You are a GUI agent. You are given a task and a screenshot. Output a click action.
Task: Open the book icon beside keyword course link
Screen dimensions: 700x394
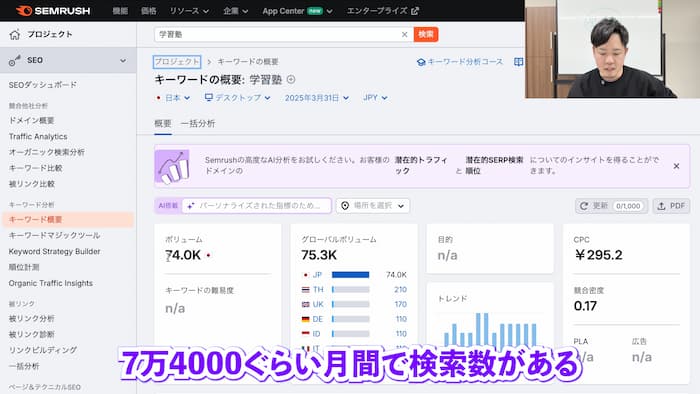(x=518, y=62)
